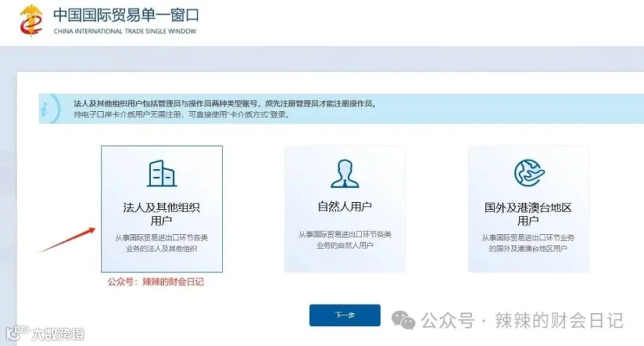Click the 中国国际贸易单一窗口 title text
This screenshot has height=346, width=644.
pos(126,15)
